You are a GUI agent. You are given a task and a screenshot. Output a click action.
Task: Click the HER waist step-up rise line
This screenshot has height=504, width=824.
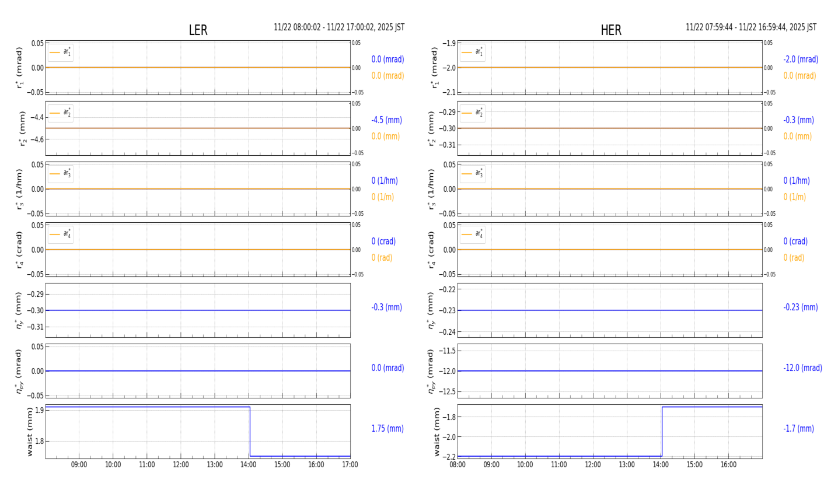tap(662, 432)
